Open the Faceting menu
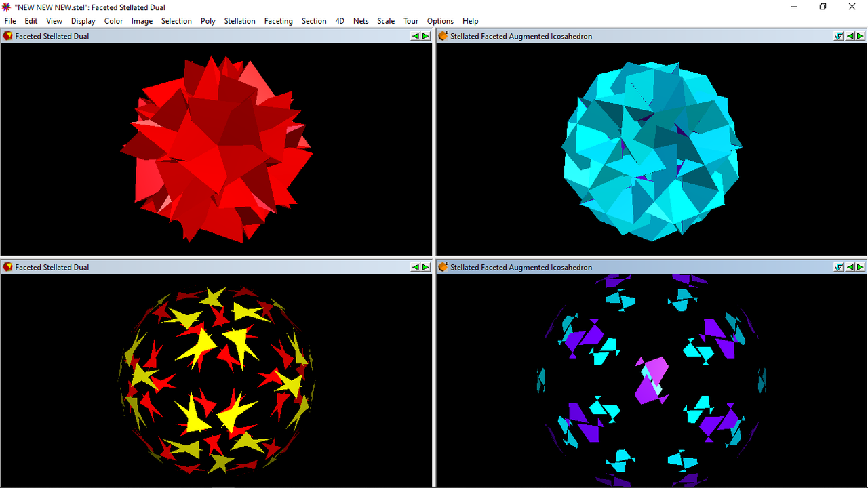868x488 pixels. click(279, 21)
